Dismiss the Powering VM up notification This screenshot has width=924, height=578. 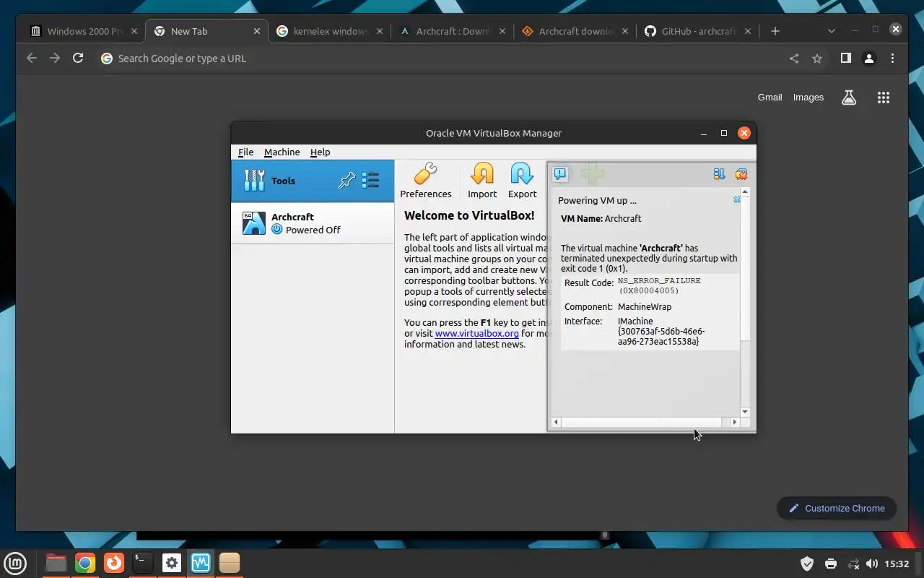pyautogui.click(x=736, y=199)
